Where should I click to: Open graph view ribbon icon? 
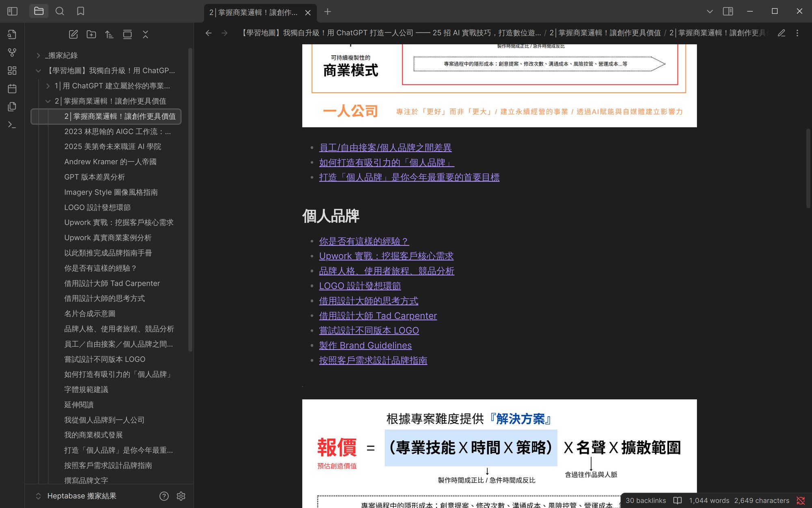(12, 52)
